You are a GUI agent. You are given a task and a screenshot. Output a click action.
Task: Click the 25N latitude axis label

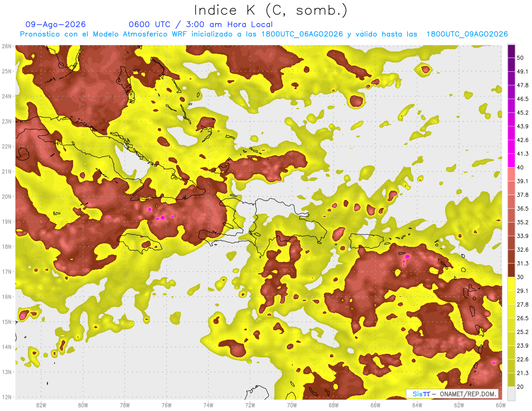[7, 71]
